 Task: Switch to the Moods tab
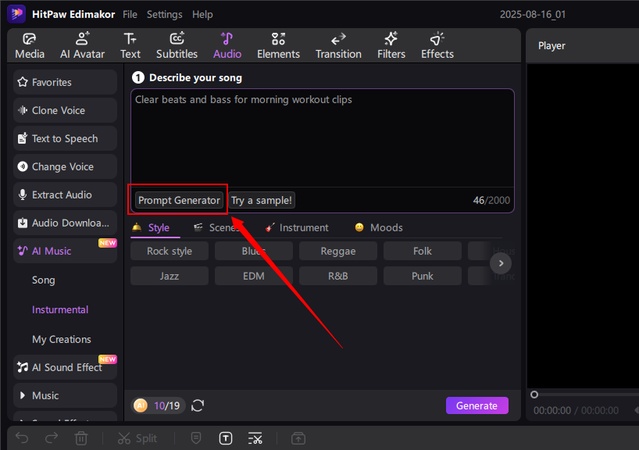pos(379,227)
